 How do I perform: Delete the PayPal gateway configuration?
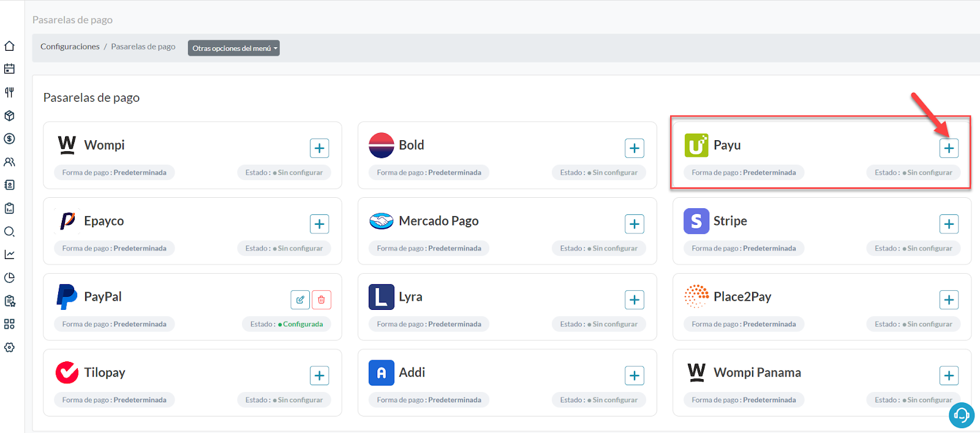(322, 299)
